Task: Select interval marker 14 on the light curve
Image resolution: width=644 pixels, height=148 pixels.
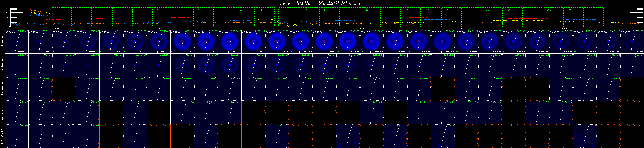Action: pos(325,10)
